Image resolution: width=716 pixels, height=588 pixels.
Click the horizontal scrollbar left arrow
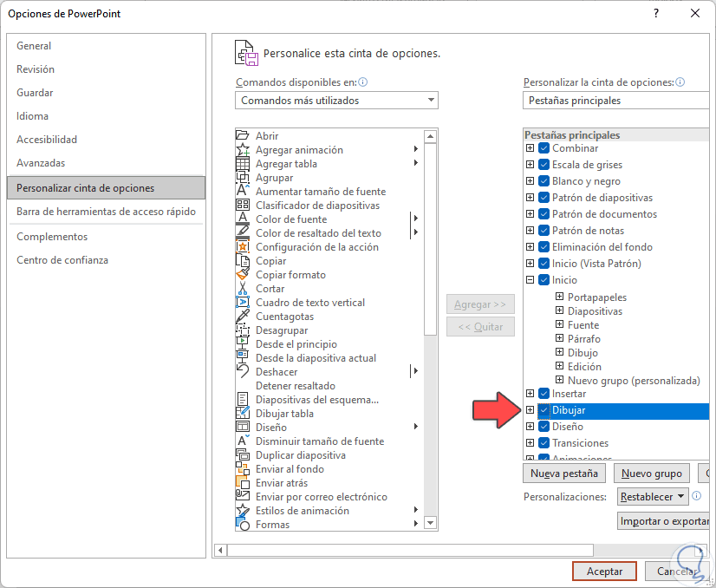coord(220,550)
